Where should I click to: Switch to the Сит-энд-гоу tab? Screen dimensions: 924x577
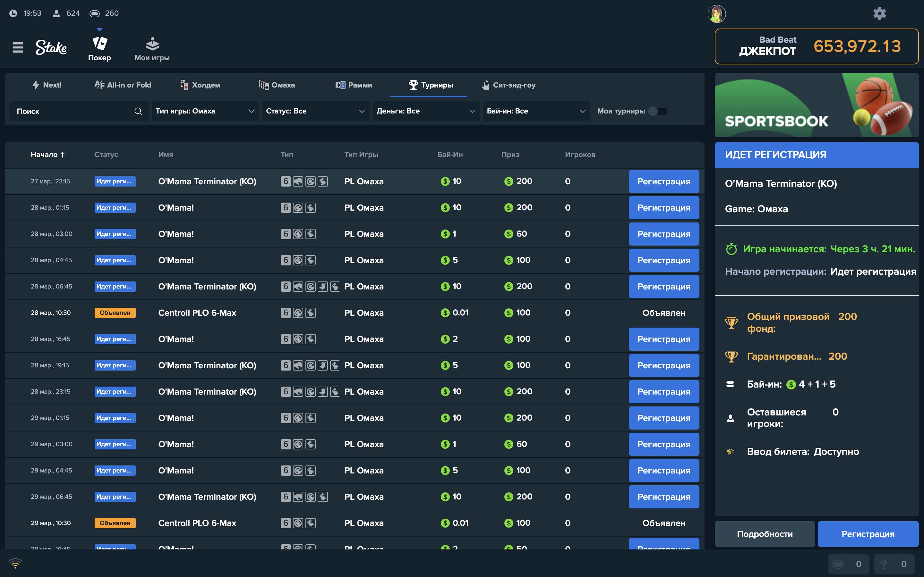coord(509,85)
